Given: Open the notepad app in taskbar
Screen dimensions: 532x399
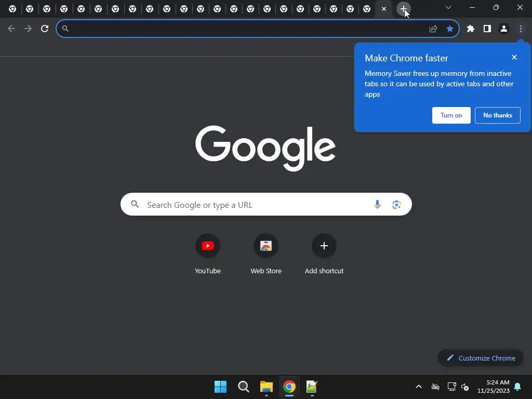Looking at the screenshot, I should [x=312, y=387].
